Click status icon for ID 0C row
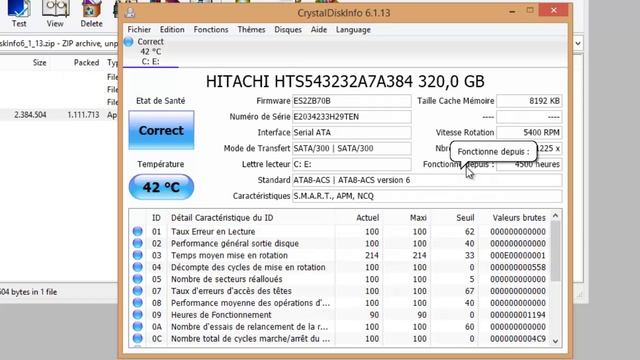Viewport: 640px width, 360px height. 138,338
